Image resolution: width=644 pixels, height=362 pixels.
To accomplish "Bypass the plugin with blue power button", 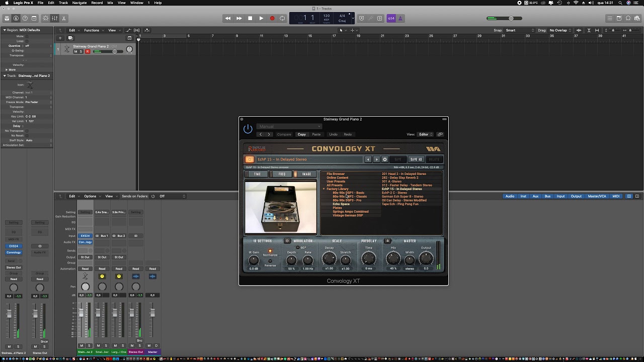I will click(x=248, y=129).
